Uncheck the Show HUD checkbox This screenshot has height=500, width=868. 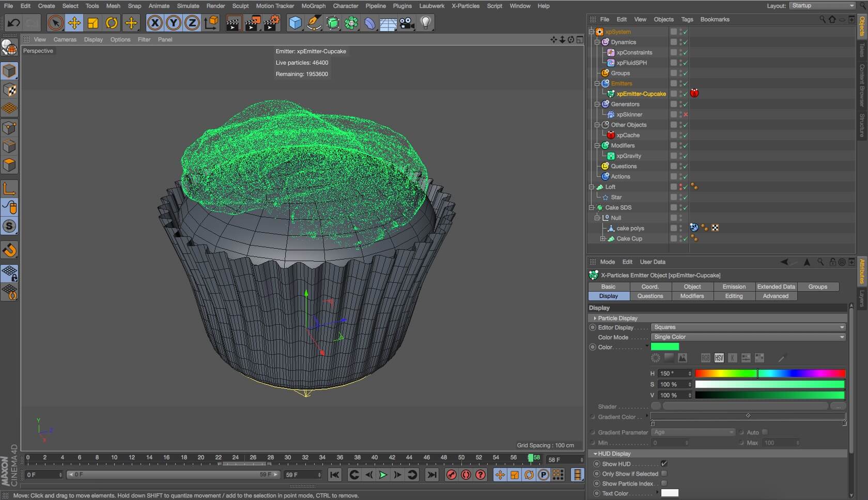[664, 464]
